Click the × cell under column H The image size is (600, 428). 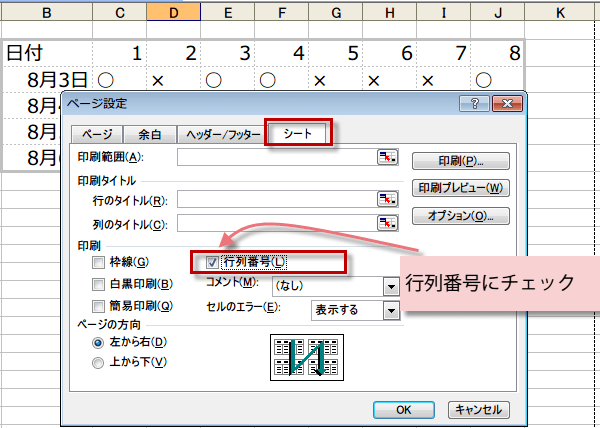point(390,79)
